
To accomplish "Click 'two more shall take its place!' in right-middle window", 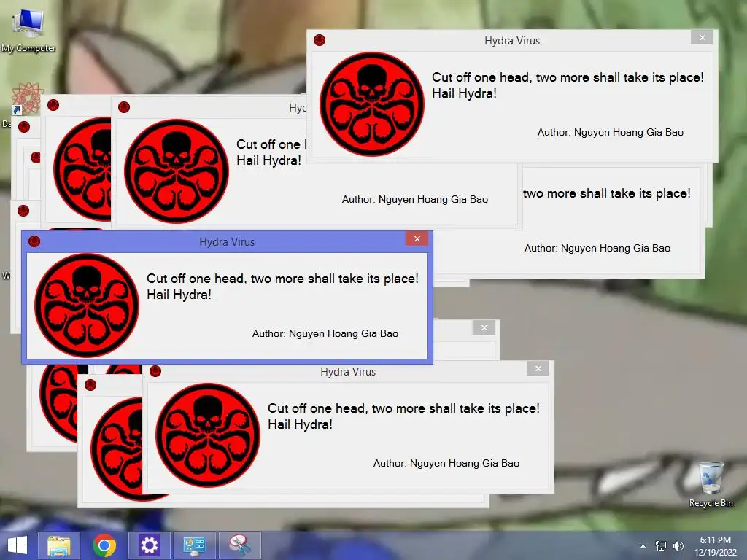I will pos(606,193).
